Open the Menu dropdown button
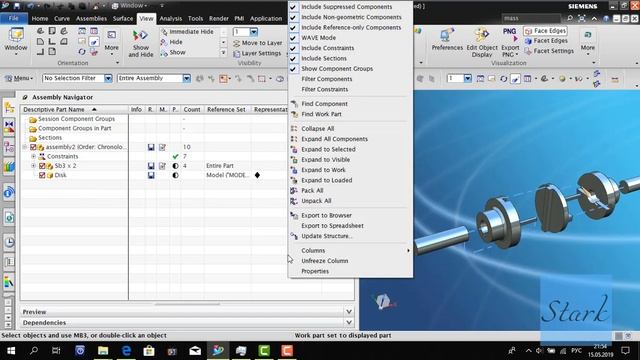The height and width of the screenshot is (360, 640). click(x=19, y=78)
